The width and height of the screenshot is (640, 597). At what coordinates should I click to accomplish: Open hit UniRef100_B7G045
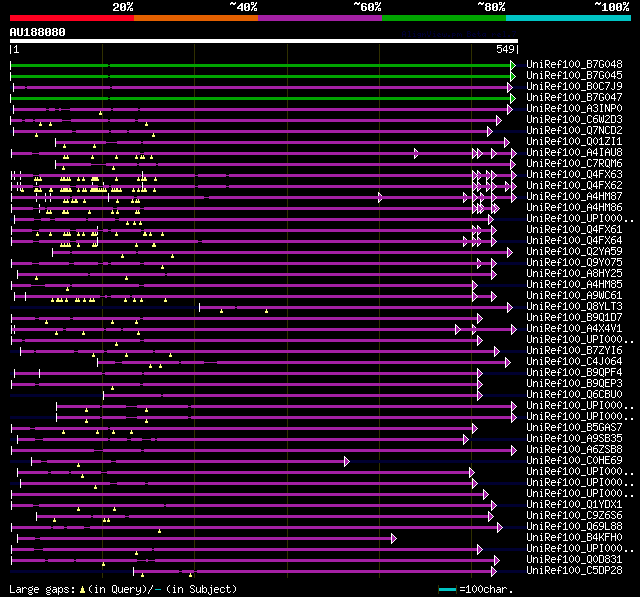click(574, 75)
